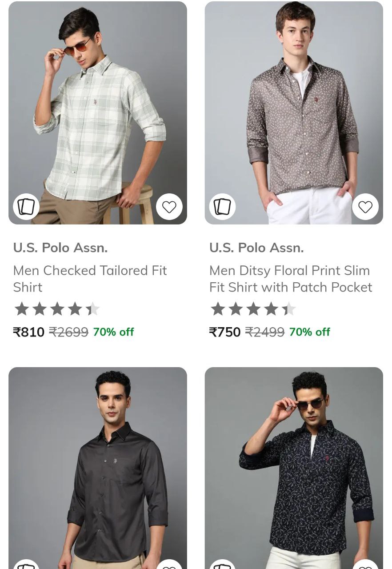This screenshot has height=569, width=392.
Task: Tap the 70% off label beside ₹2499
Action: [309, 332]
